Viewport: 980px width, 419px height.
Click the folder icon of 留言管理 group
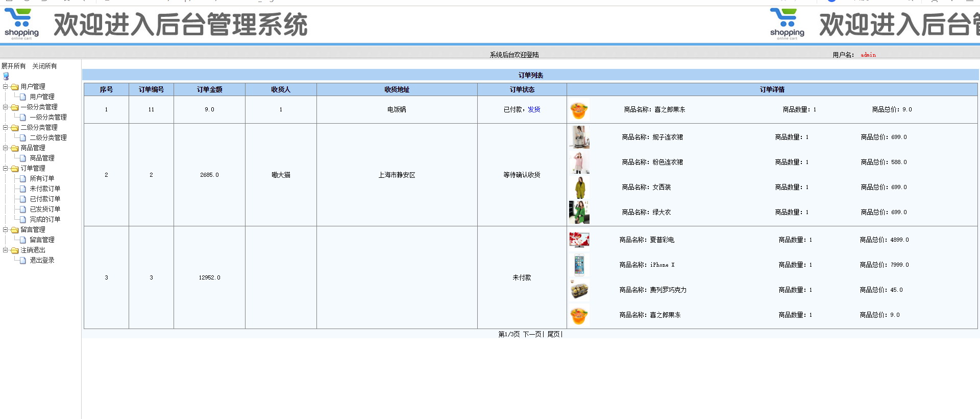tap(15, 230)
